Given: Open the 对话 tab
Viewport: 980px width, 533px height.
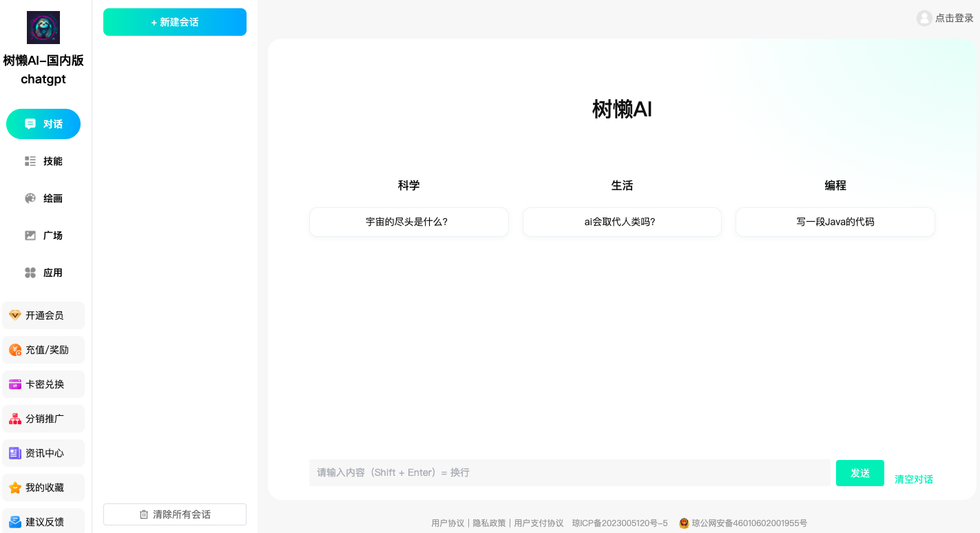Looking at the screenshot, I should tap(43, 124).
